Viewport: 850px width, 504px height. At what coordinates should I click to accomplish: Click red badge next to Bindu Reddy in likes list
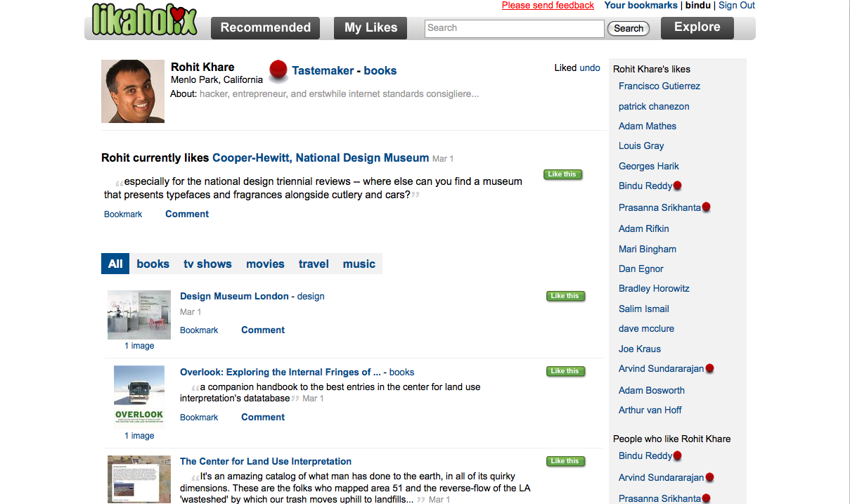click(677, 186)
